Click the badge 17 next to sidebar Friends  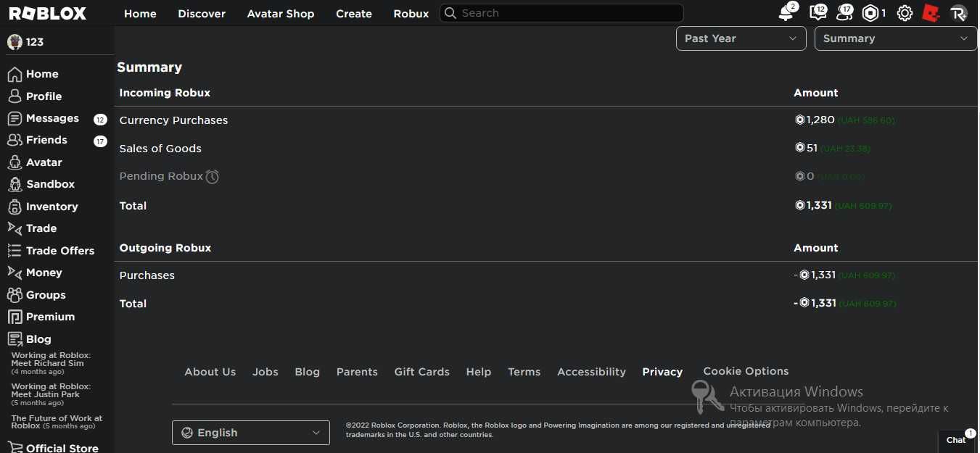[x=100, y=141]
